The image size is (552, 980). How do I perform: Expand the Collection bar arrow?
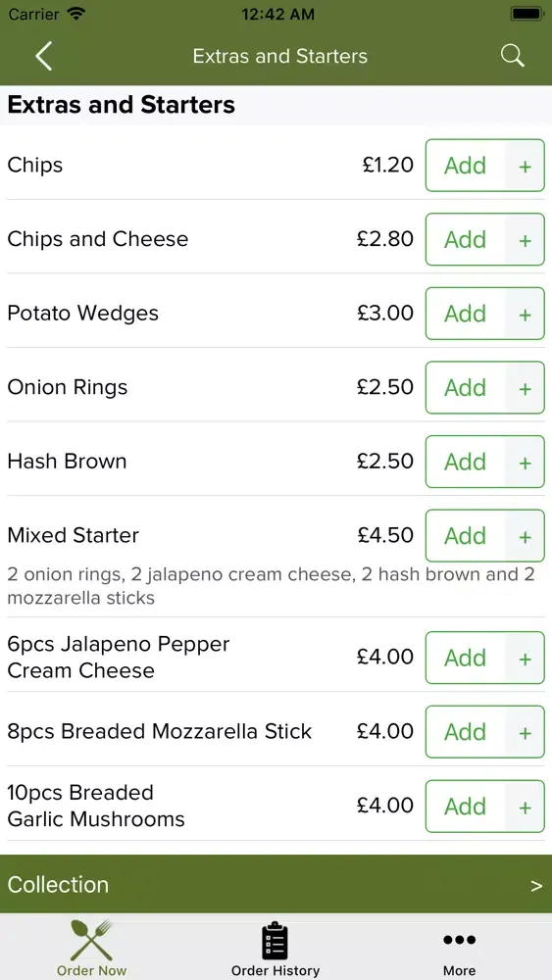click(536, 886)
